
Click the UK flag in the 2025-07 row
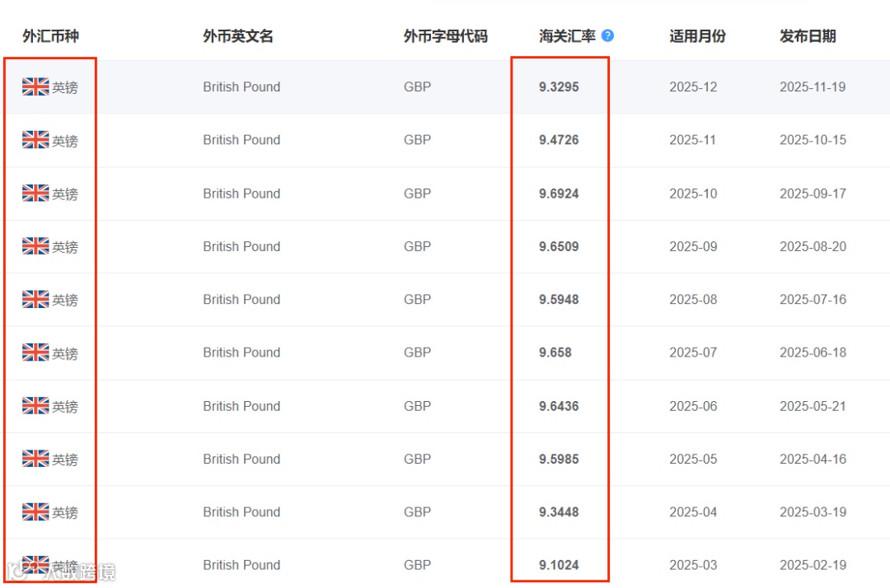(35, 352)
